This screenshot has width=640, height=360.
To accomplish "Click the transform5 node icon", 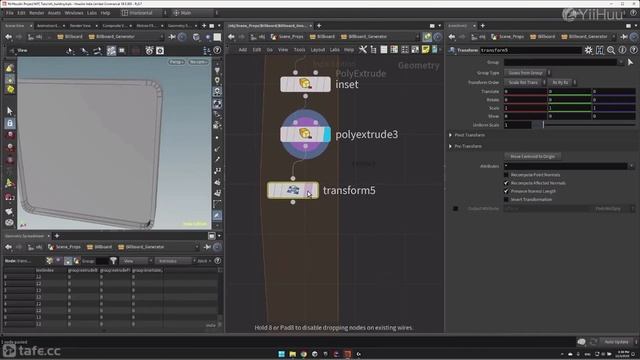I will [x=293, y=190].
